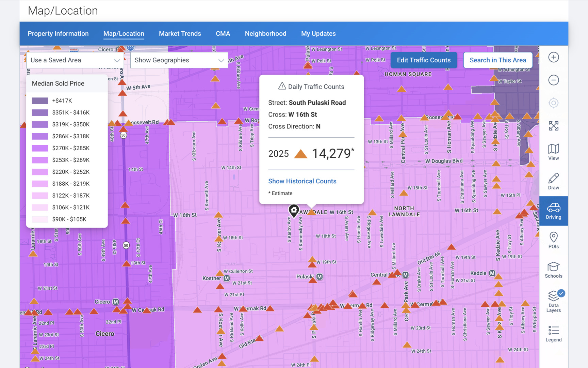Expand the Show Geographies dropdown
The width and height of the screenshot is (588, 368).
point(179,60)
